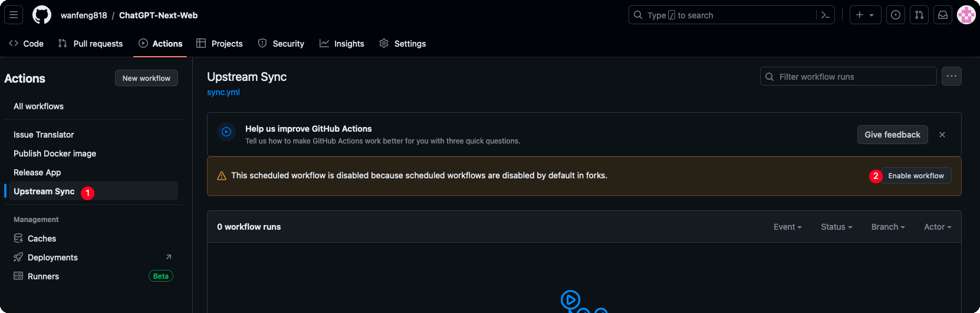Open the notifications inbox icon
Viewport: 980px width, 313px height.
coord(943,15)
